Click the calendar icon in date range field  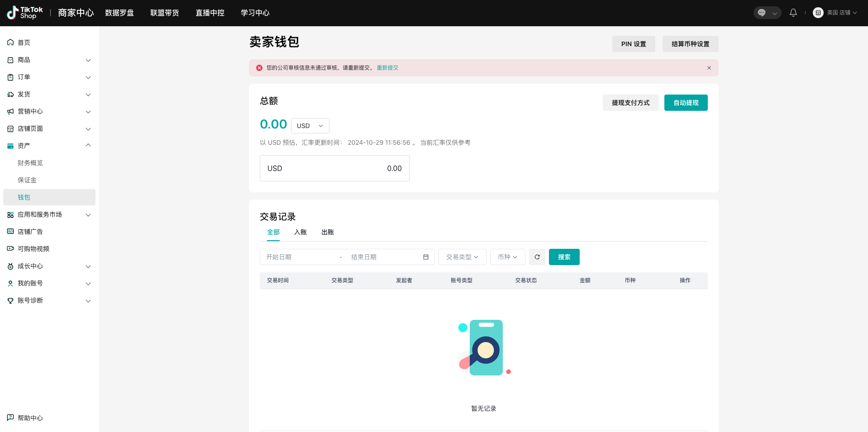(x=425, y=257)
